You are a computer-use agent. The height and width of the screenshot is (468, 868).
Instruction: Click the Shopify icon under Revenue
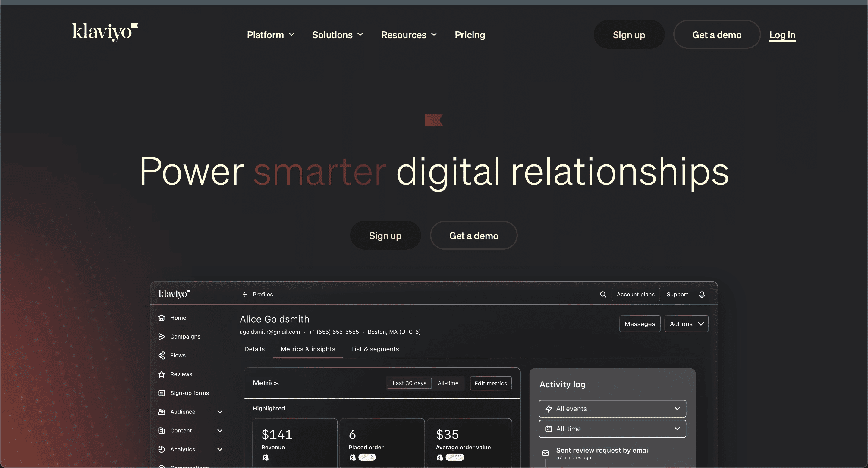(x=266, y=457)
